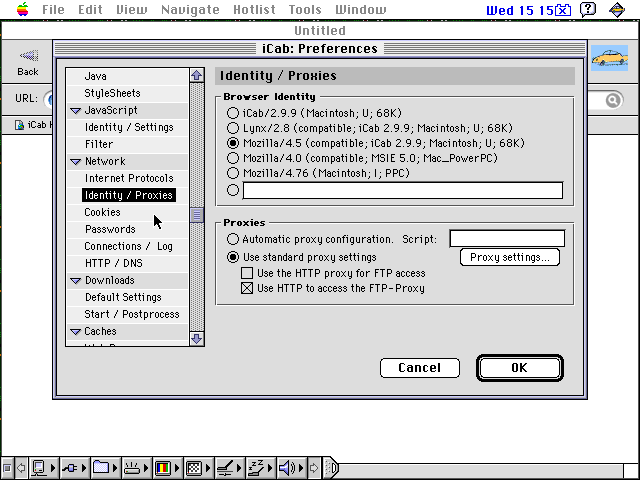Click the Back navigation arrow icon

(28, 55)
